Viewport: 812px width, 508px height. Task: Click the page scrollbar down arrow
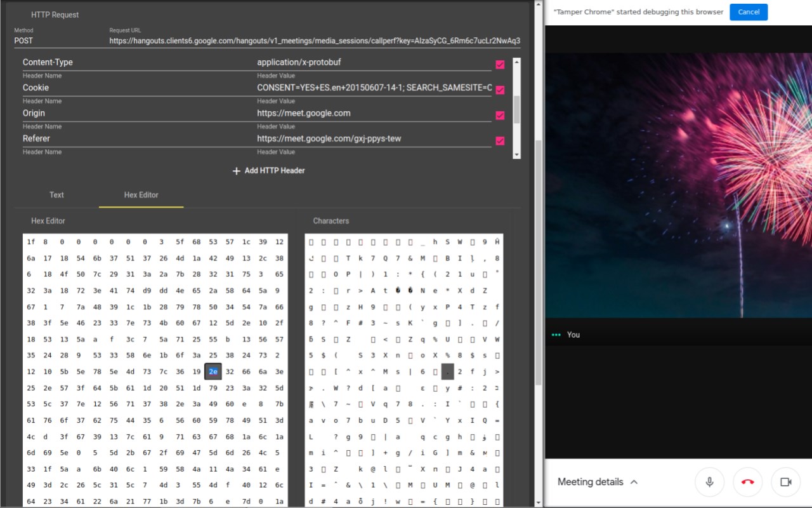pyautogui.click(x=539, y=502)
